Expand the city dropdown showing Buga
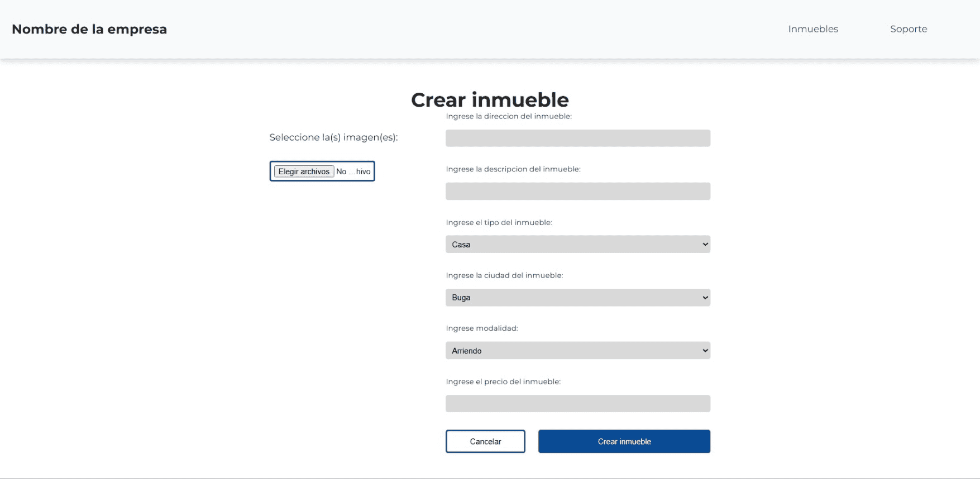 click(x=577, y=298)
